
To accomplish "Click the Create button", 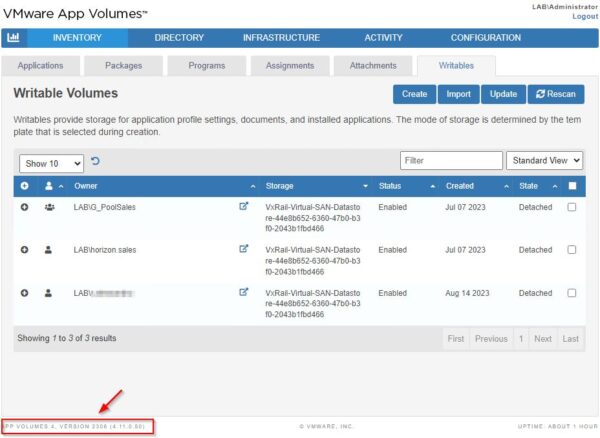I will (414, 94).
